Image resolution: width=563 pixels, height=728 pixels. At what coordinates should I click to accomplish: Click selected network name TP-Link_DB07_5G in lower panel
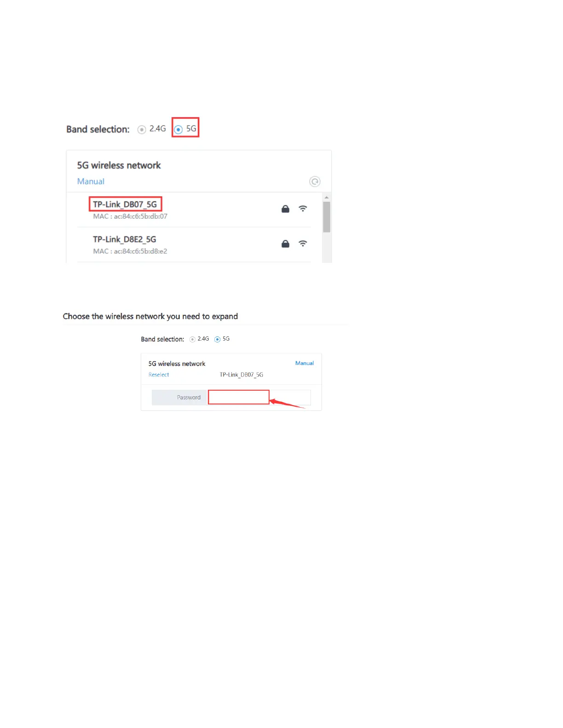pyautogui.click(x=241, y=375)
